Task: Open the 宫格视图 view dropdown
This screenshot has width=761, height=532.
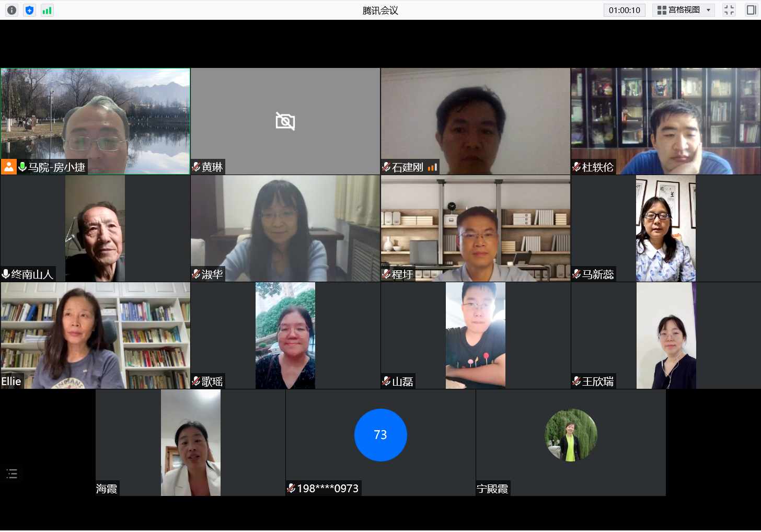Action: 678,10
